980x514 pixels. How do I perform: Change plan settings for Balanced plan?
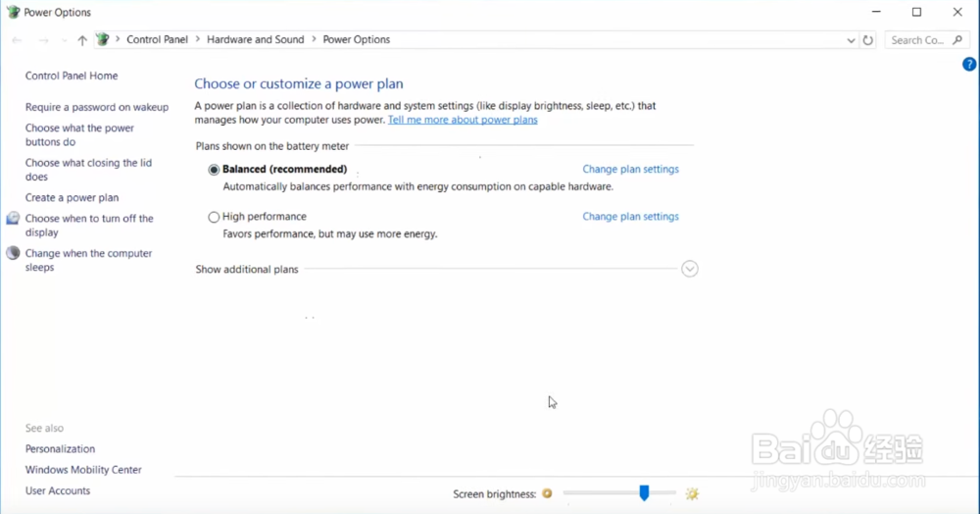coord(630,169)
